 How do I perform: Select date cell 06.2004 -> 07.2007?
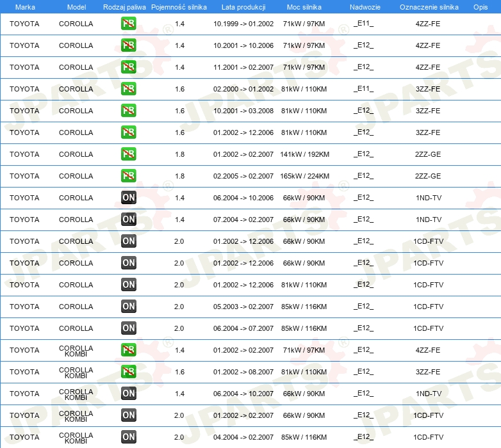click(x=243, y=328)
